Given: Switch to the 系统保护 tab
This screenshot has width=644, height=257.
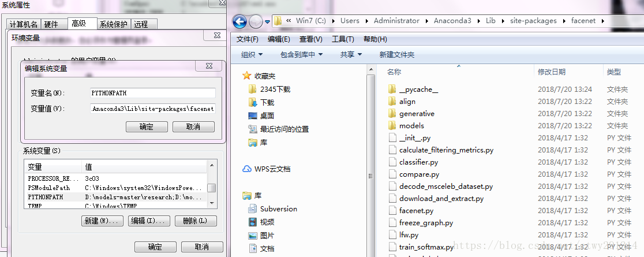Looking at the screenshot, I should (x=114, y=25).
